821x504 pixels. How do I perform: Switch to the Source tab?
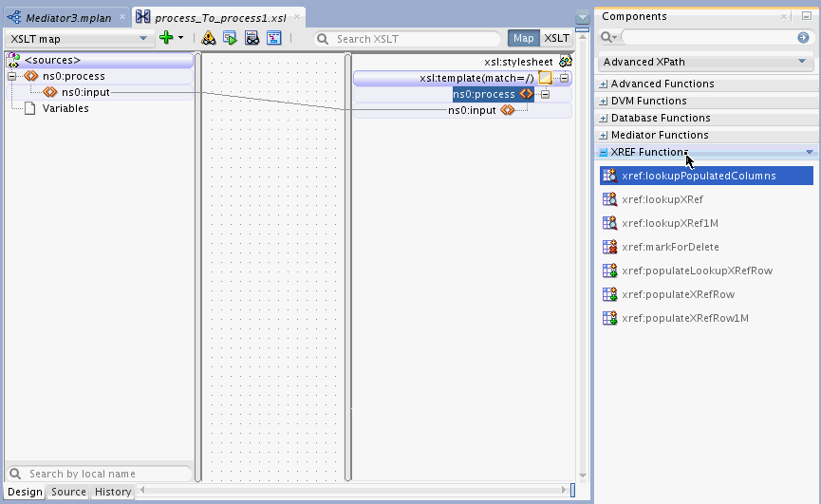click(68, 492)
